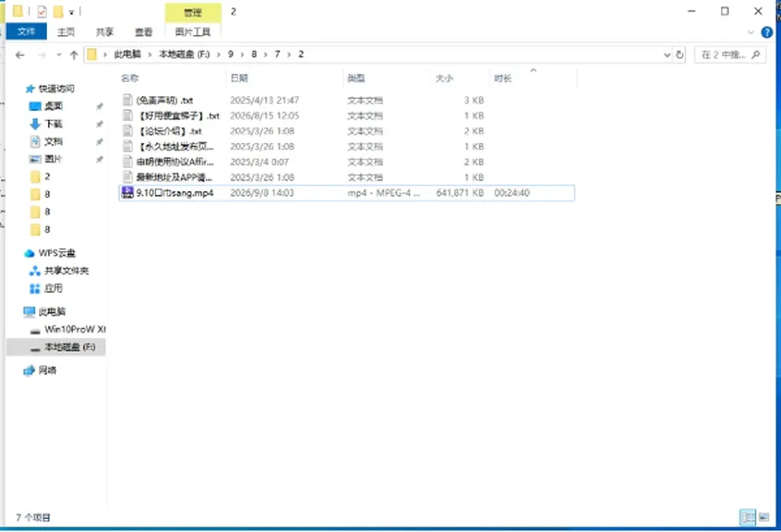The image size is (781, 532).
Task: Sort by the 时长 column header
Action: [503, 78]
